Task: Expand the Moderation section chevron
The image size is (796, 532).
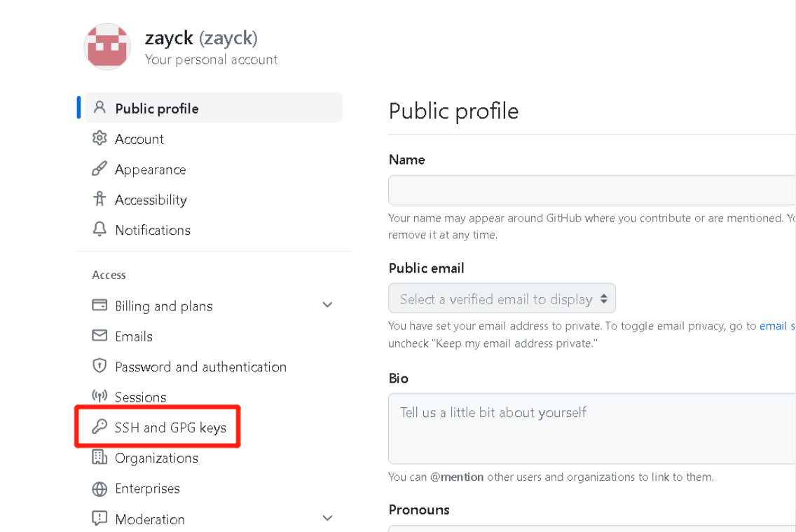Action: pos(327,518)
